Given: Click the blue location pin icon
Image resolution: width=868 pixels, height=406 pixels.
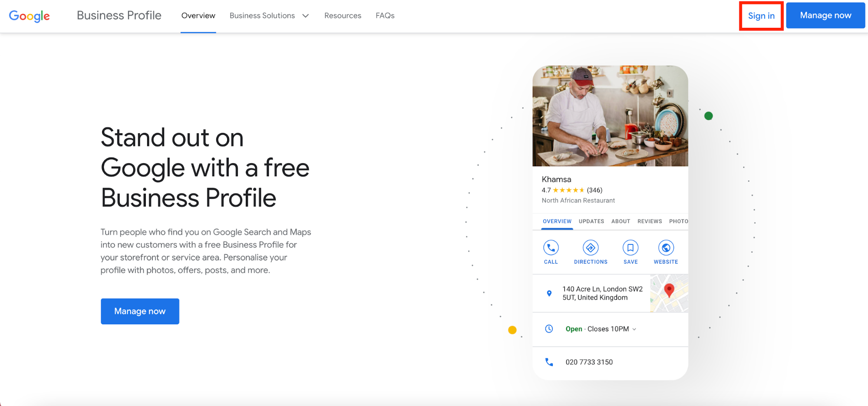Looking at the screenshot, I should click(549, 294).
